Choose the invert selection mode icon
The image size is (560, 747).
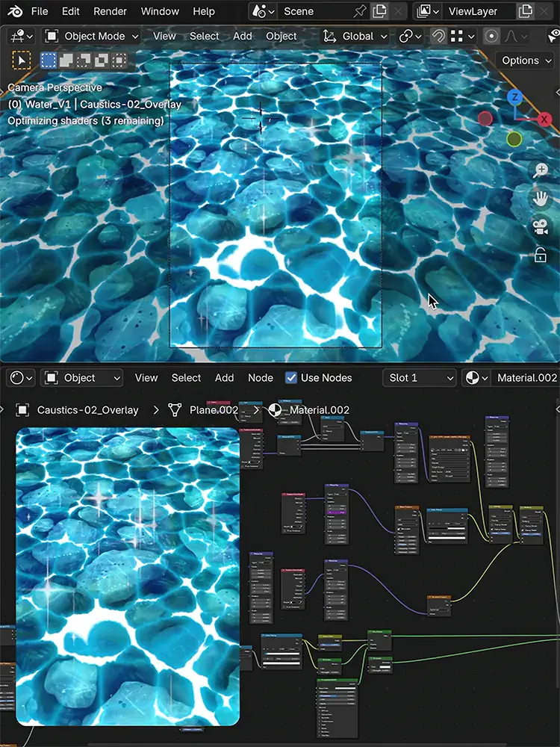tap(101, 61)
